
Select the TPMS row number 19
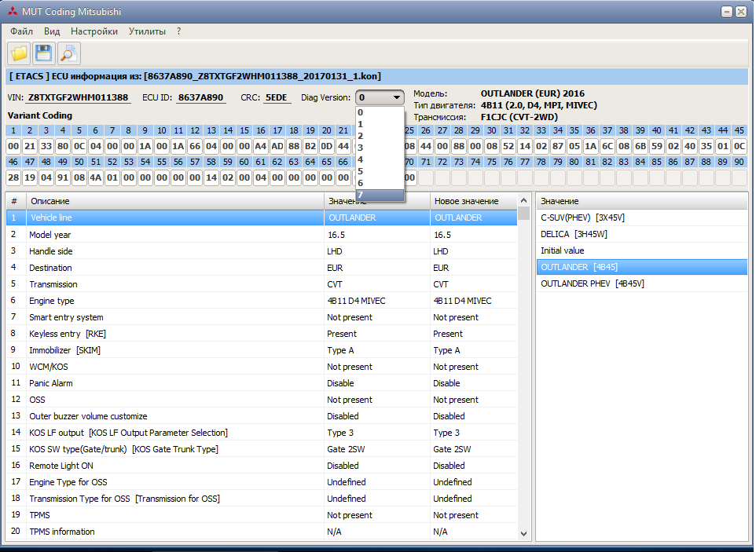coord(262,515)
